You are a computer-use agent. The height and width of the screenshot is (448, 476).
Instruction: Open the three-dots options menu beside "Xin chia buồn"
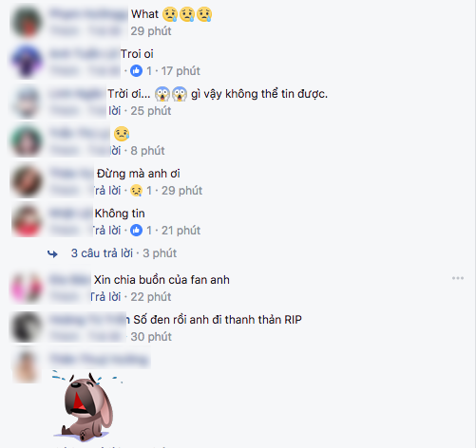click(x=458, y=278)
